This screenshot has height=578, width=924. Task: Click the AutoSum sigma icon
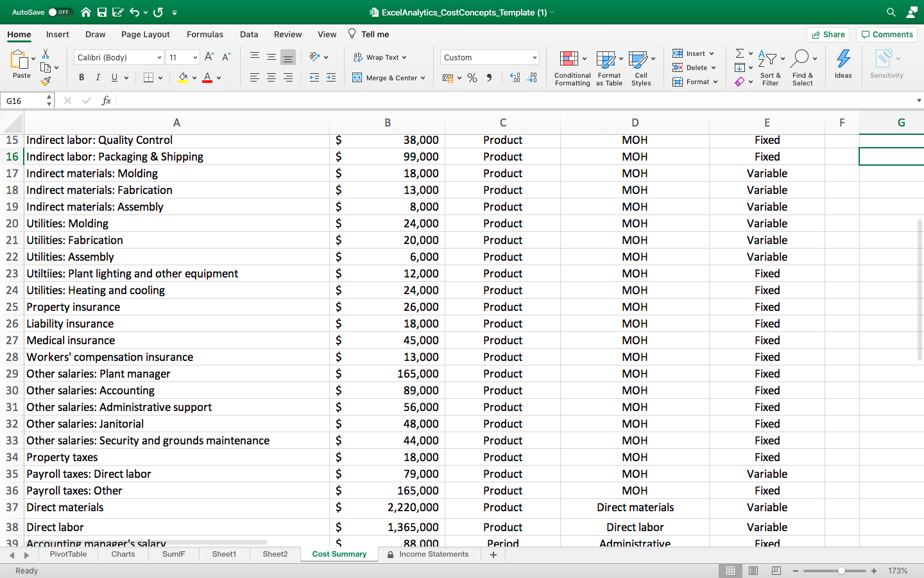click(x=740, y=53)
